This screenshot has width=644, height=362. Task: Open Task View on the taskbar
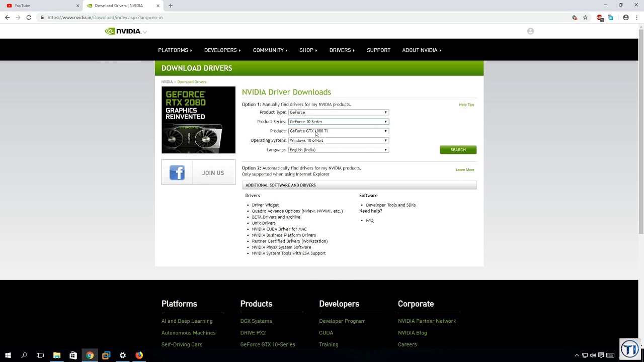pos(40,355)
